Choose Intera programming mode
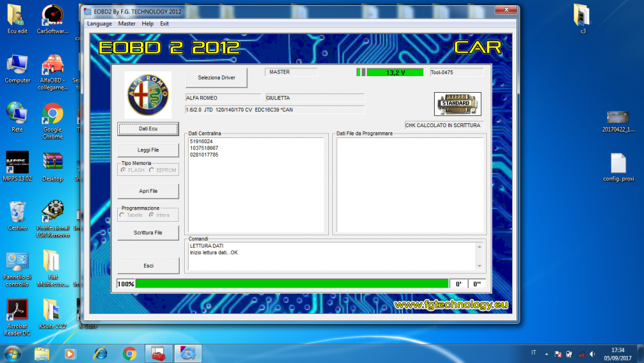644x363 pixels. tap(159, 215)
